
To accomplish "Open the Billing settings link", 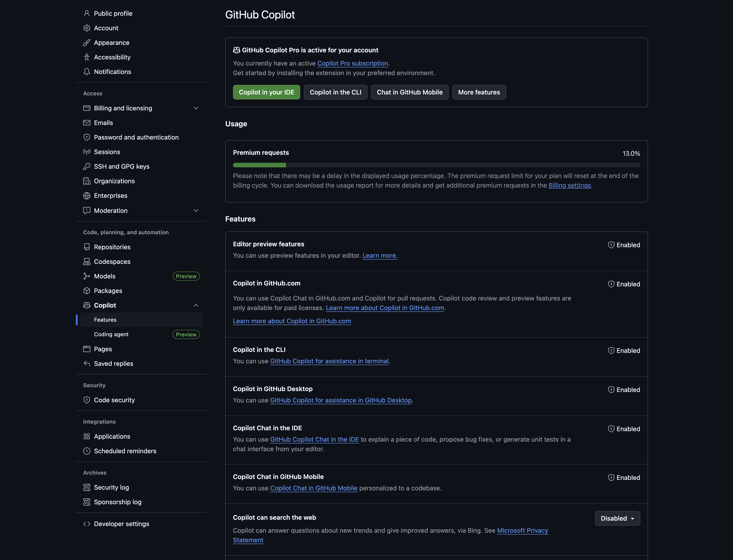I will 570,185.
